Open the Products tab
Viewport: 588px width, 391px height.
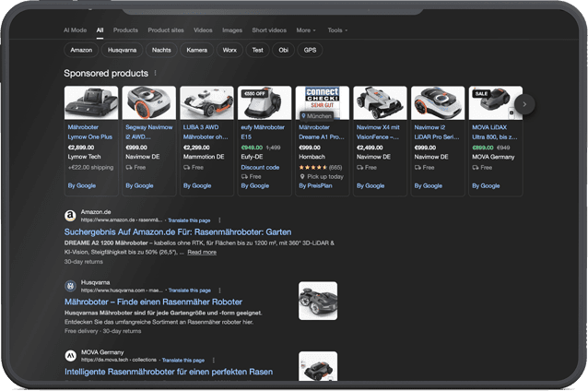pyautogui.click(x=125, y=30)
